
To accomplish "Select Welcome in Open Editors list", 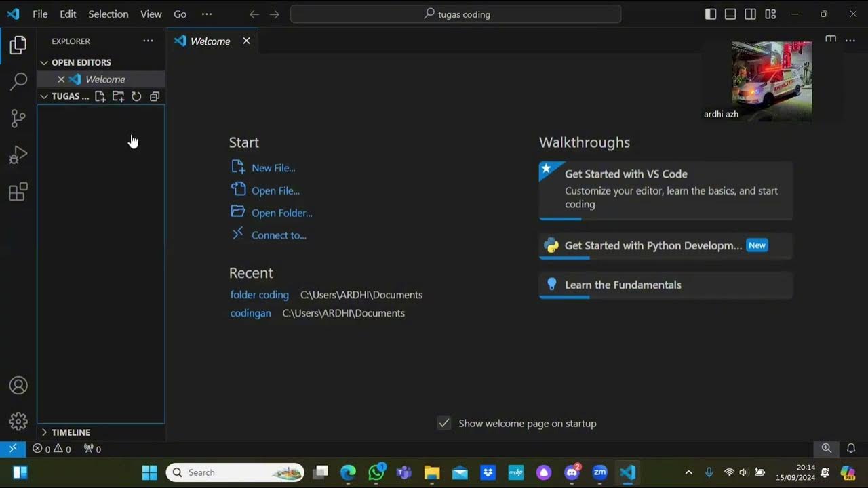I will pyautogui.click(x=101, y=79).
